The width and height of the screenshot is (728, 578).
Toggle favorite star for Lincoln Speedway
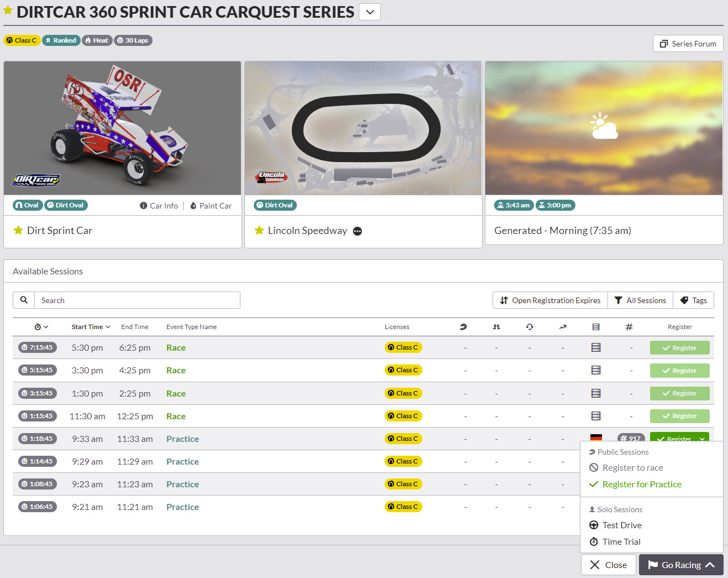[x=259, y=231]
